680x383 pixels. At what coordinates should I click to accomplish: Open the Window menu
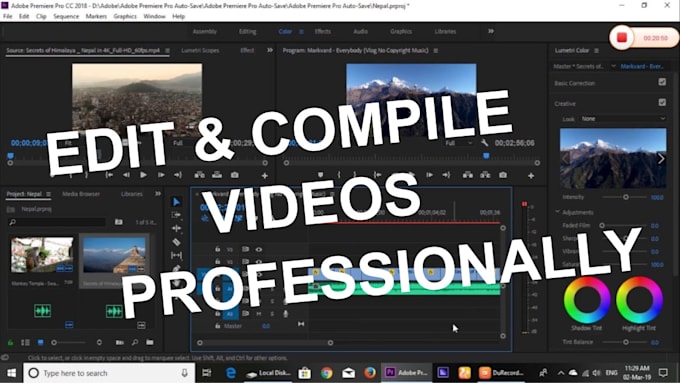tap(154, 16)
